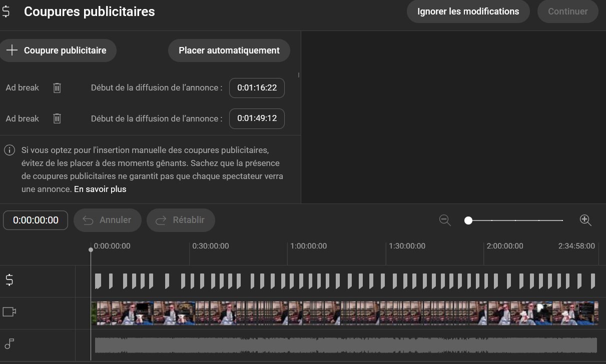The image size is (606, 364).
Task: Click the 0:30:00:00 timeline ruler label
Action: (211, 246)
